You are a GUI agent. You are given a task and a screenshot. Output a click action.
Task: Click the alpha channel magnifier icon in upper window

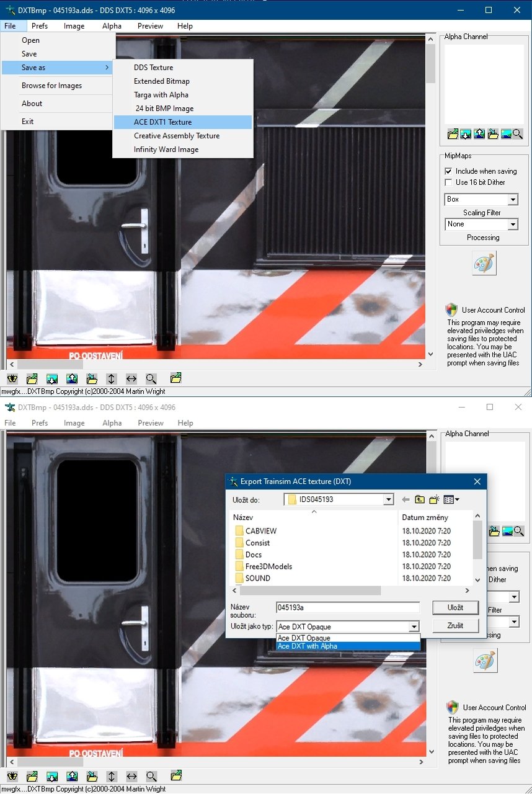point(518,133)
